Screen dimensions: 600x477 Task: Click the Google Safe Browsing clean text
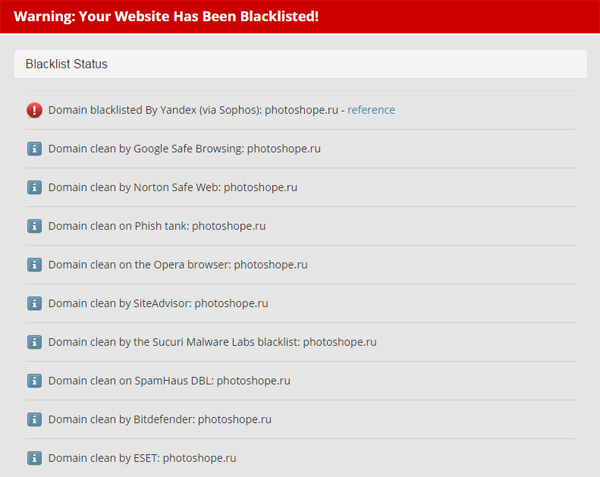[184, 149]
